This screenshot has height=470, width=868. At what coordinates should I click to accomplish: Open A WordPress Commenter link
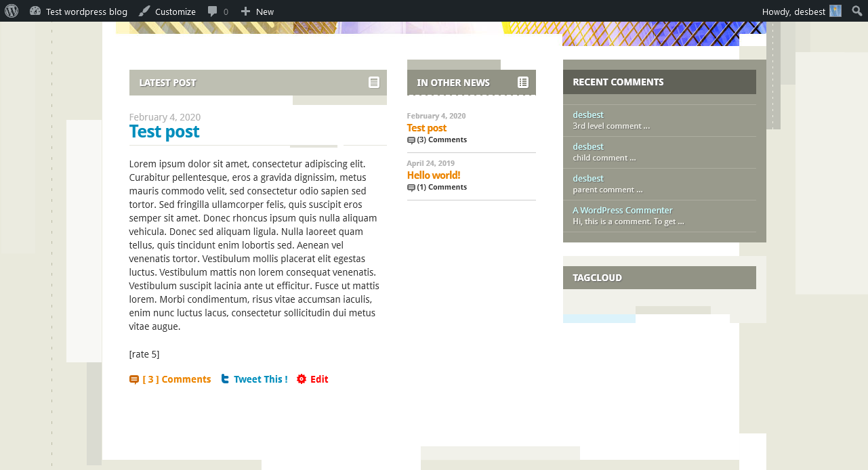(623, 210)
